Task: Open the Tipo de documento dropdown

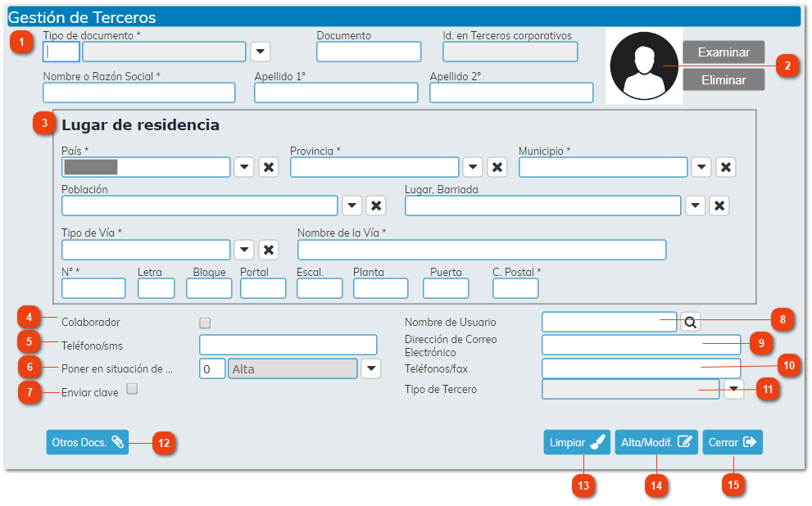Action: point(260,51)
